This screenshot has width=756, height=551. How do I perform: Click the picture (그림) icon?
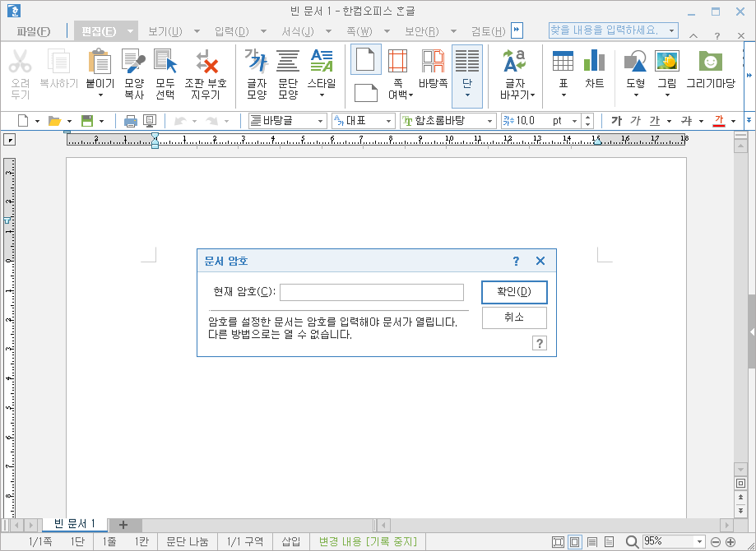click(667, 61)
